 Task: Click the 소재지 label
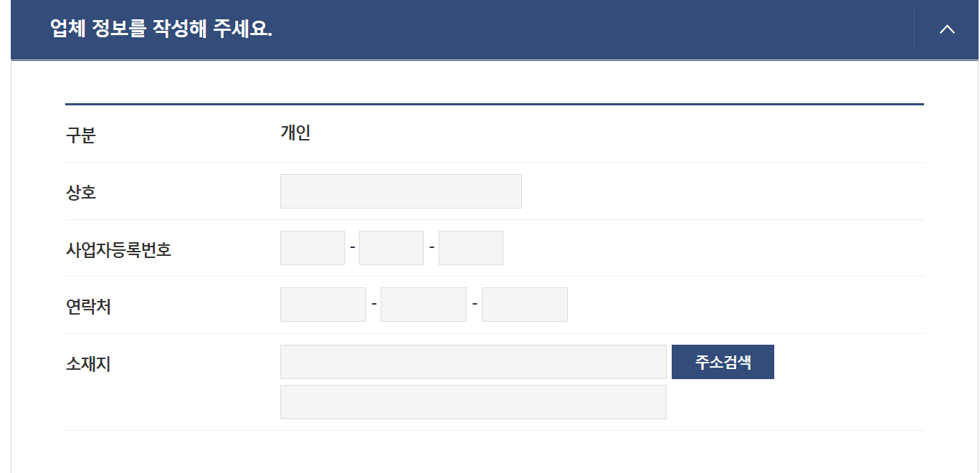[x=88, y=364]
